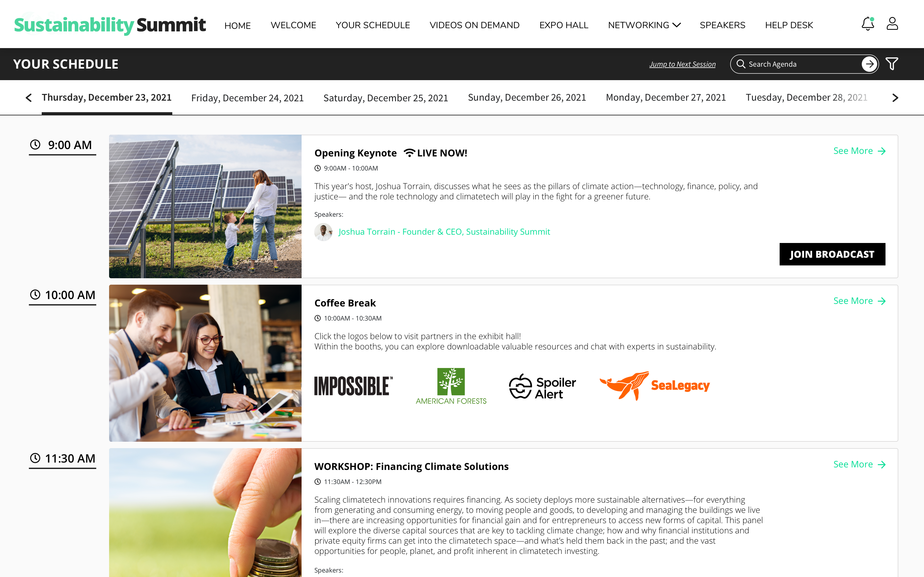Open the agenda filter funnel icon
This screenshot has width=924, height=577.
[892, 64]
